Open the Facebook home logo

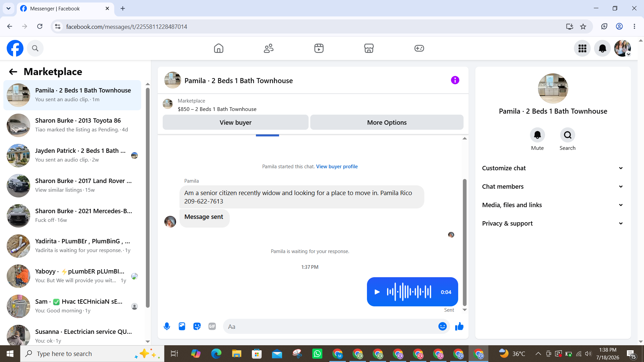15,48
